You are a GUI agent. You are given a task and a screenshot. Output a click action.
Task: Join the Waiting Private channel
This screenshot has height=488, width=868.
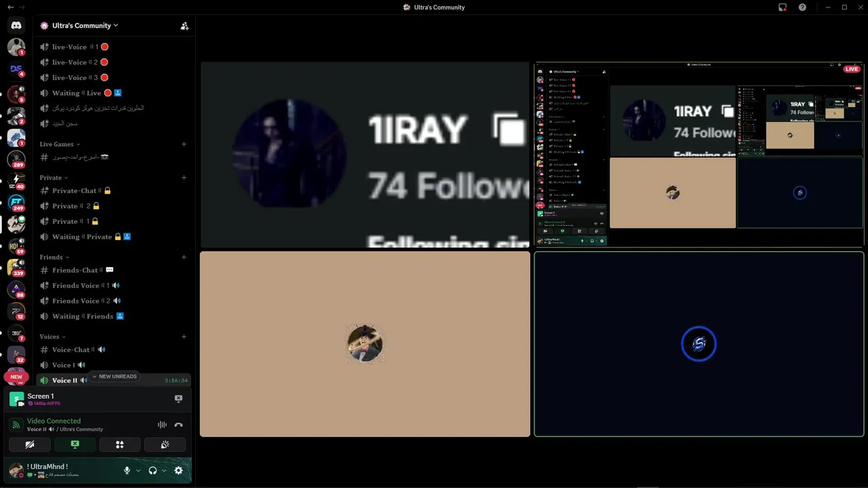(113, 237)
